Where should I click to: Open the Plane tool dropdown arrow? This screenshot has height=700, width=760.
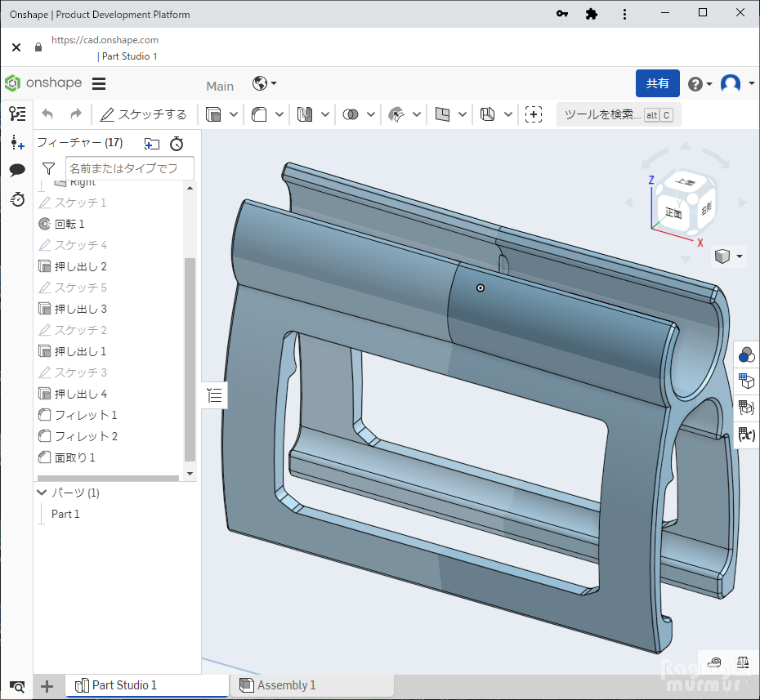click(x=463, y=115)
